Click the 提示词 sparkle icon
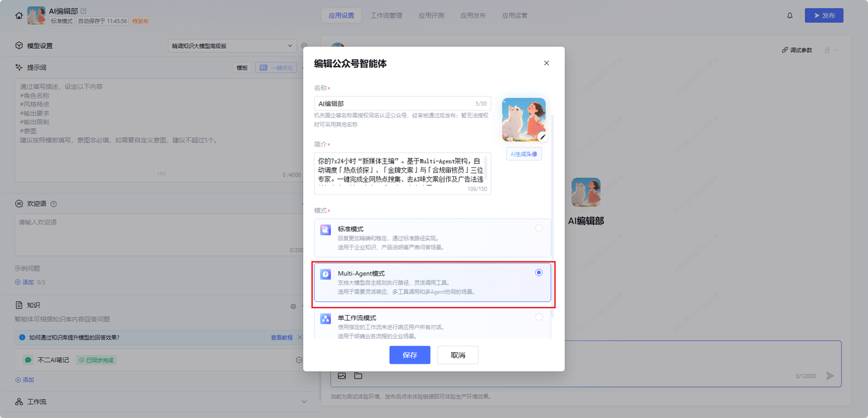868x418 pixels. coord(19,67)
